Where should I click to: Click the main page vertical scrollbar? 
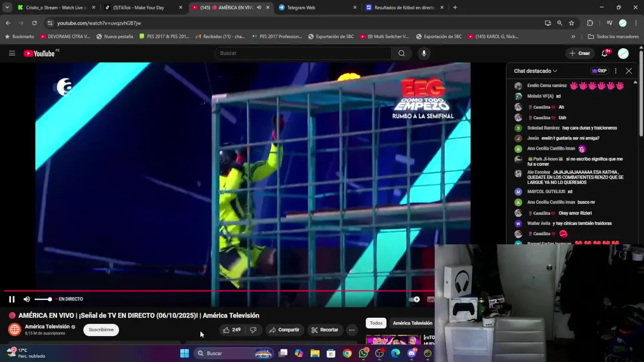(x=641, y=93)
